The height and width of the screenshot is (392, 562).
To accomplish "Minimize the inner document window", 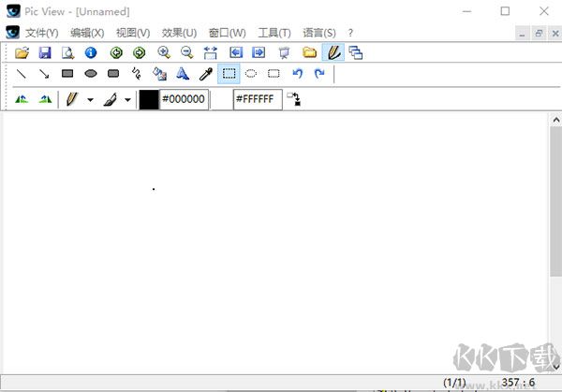I will (522, 34).
